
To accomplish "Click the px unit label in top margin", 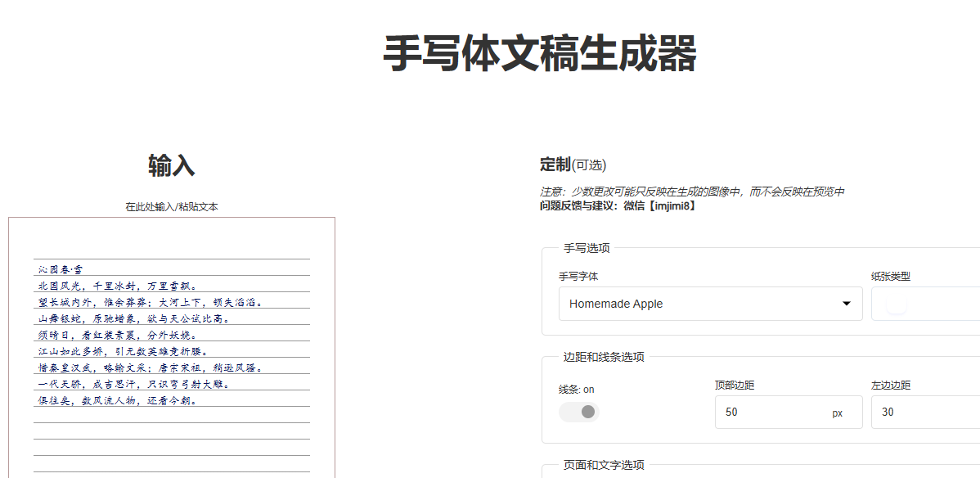I will pos(837,413).
